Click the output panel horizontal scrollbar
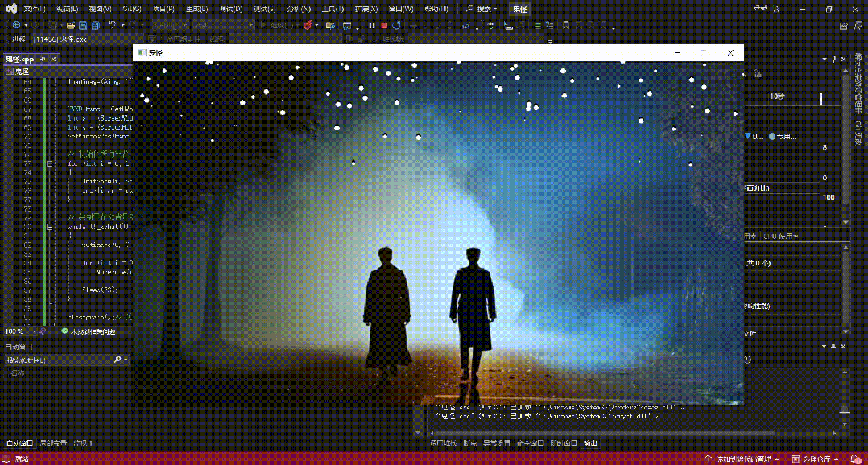The width and height of the screenshot is (868, 465). [631, 433]
